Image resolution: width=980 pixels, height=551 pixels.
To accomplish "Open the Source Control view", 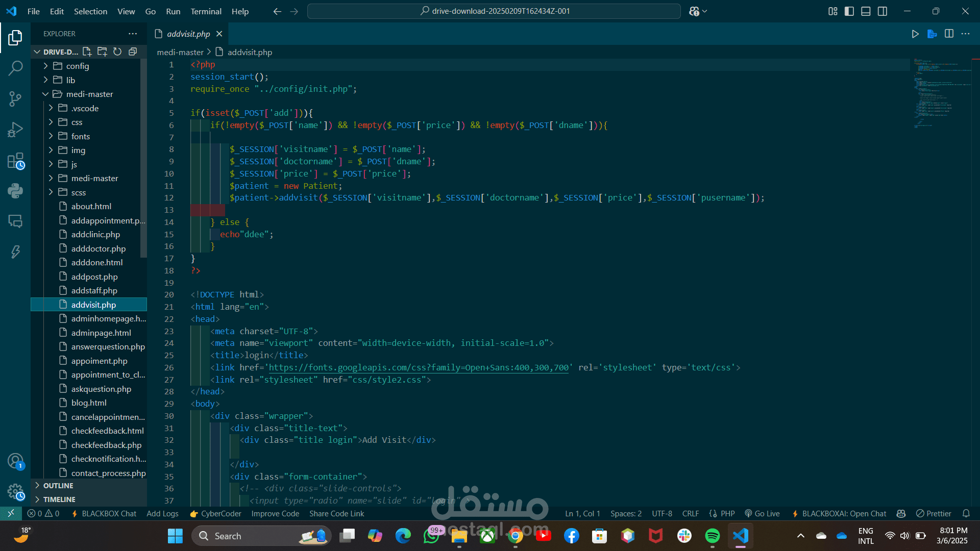I will coord(15,98).
